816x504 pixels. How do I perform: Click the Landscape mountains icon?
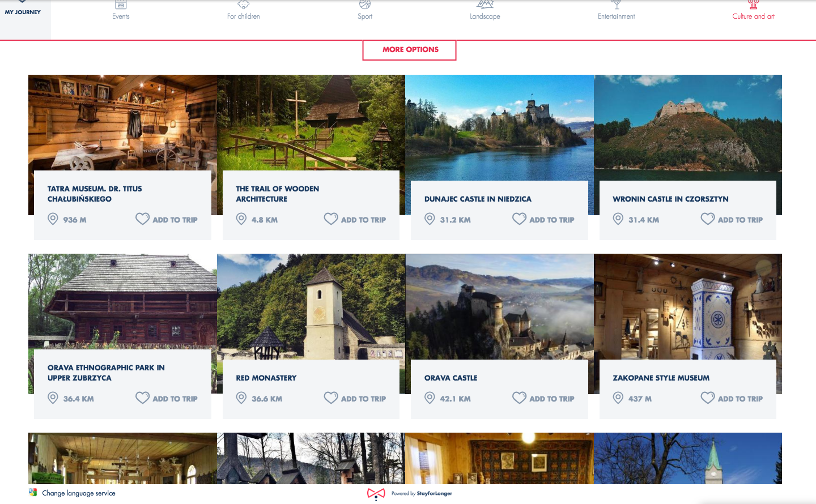[x=484, y=5]
